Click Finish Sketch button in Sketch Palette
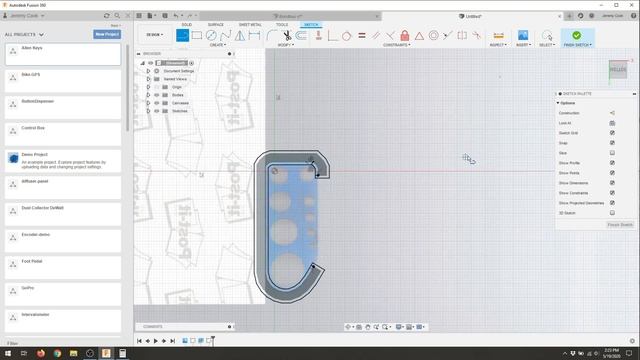The image size is (640, 360). [620, 225]
